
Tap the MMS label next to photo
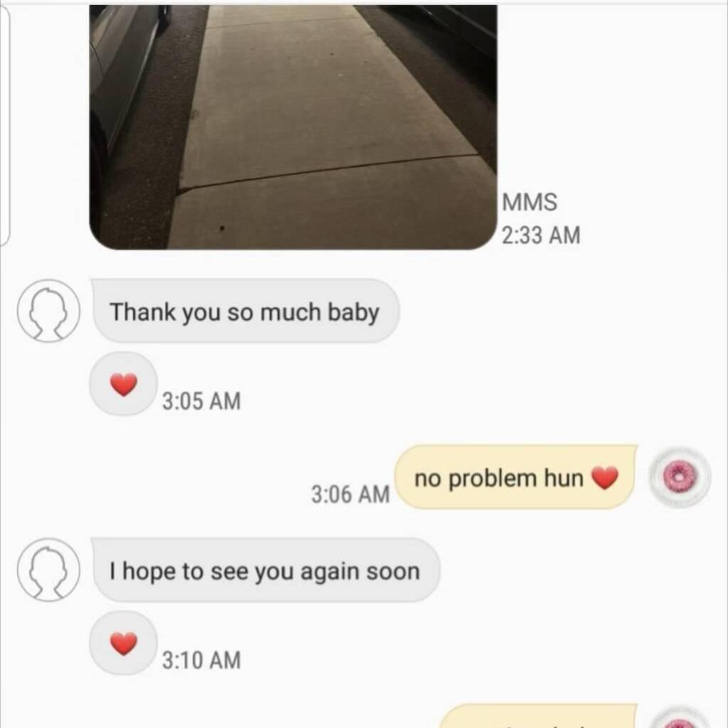tap(530, 203)
